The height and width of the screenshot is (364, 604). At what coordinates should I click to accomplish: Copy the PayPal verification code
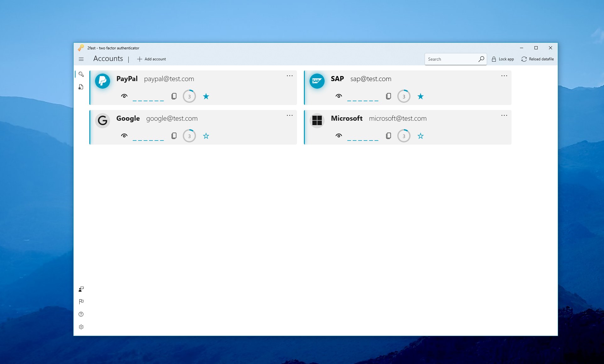pos(174,96)
